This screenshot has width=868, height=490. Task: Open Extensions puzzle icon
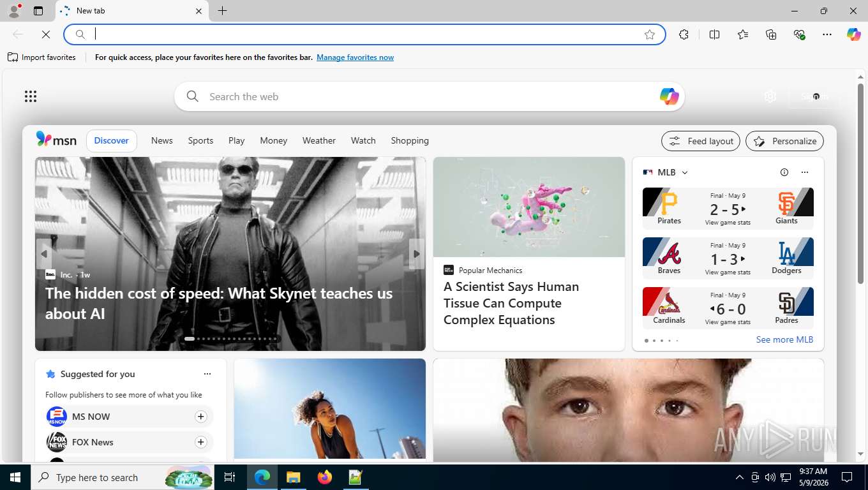tap(684, 34)
